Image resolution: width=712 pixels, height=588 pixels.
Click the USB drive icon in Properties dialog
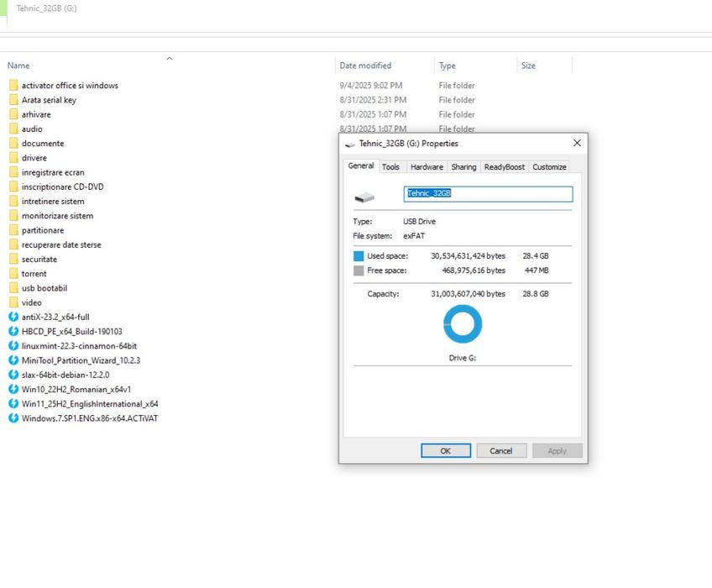tap(364, 197)
